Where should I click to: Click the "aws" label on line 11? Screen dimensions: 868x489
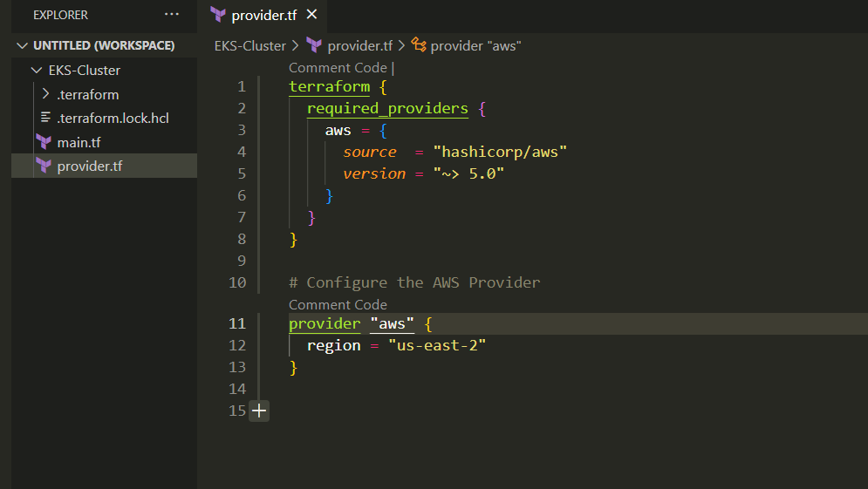click(x=392, y=323)
